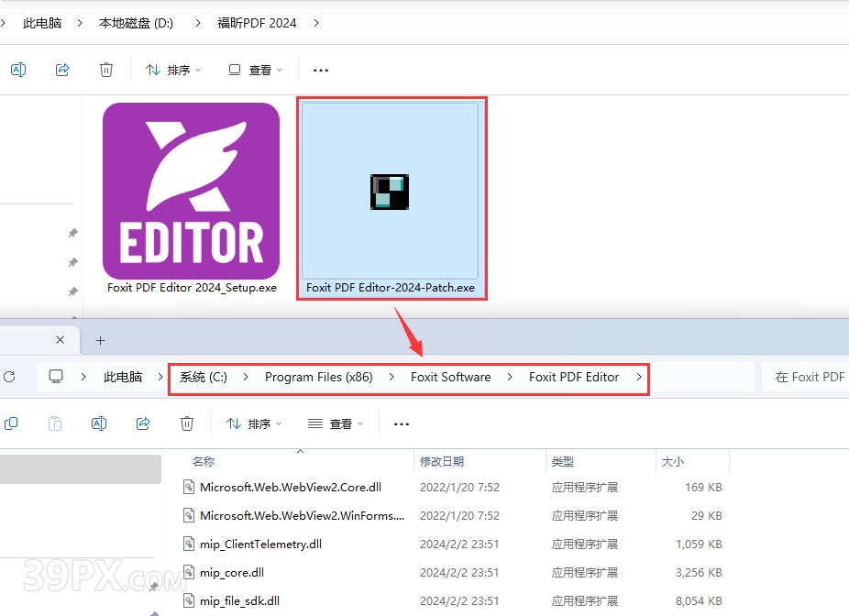Click file icon of mip_ClientTelemetry.dll
This screenshot has height=616, width=849.
coord(189,544)
